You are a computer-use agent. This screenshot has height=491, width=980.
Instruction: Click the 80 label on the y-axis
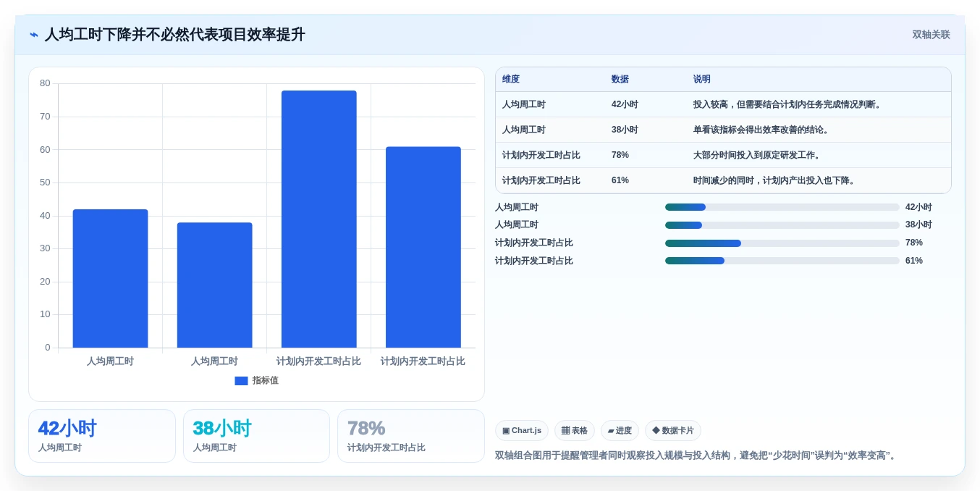pyautogui.click(x=45, y=83)
